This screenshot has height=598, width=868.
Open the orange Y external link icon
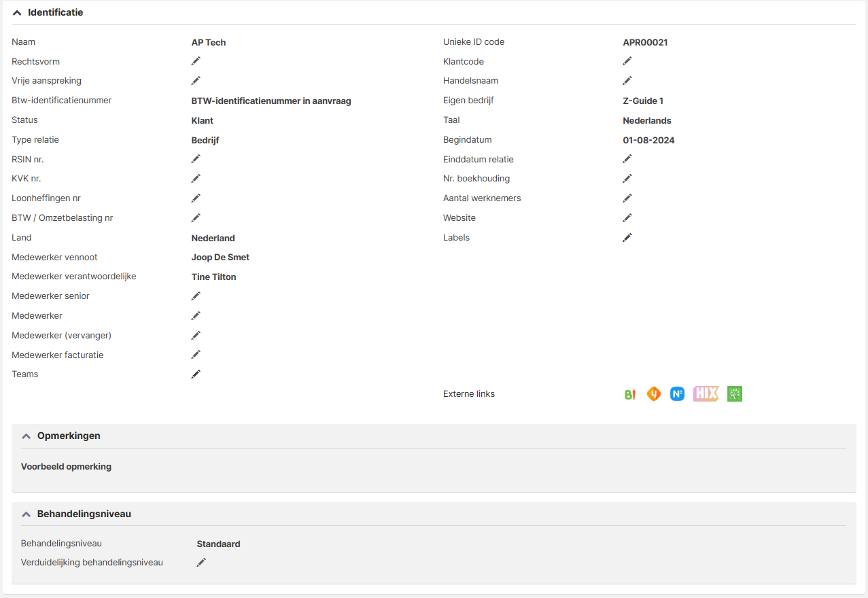[x=654, y=394]
